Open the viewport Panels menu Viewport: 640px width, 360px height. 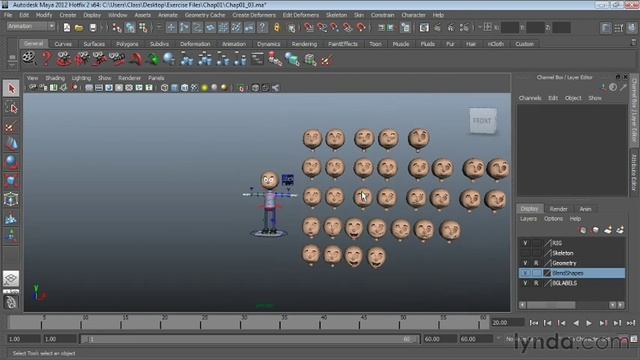pos(156,78)
